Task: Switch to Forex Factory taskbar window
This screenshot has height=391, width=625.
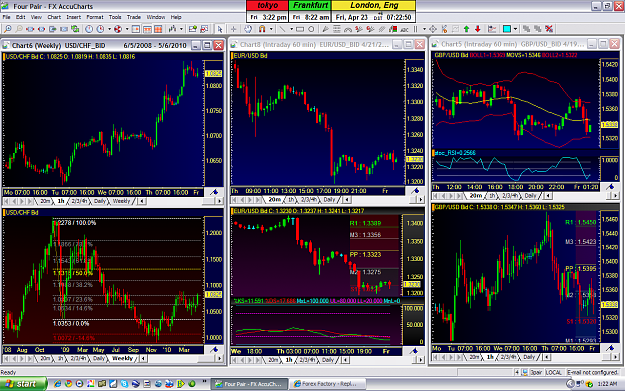Action: (x=328, y=384)
